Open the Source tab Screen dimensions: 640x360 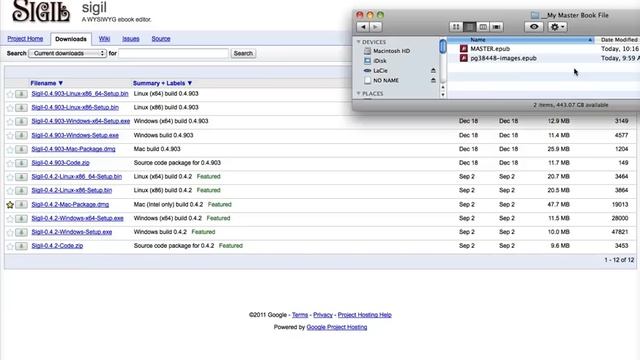(x=161, y=39)
